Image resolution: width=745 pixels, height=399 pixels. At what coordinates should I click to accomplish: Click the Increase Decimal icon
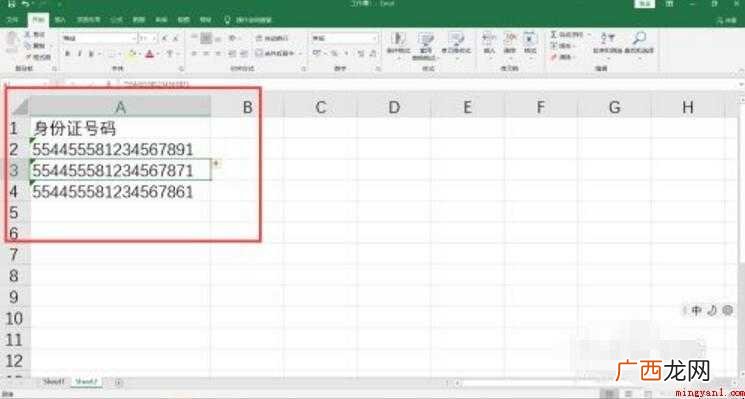[361, 53]
